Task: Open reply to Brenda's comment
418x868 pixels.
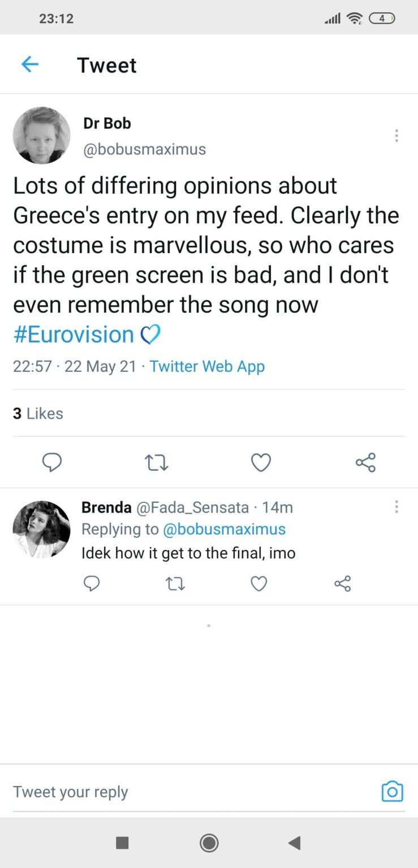Action: coord(92,583)
